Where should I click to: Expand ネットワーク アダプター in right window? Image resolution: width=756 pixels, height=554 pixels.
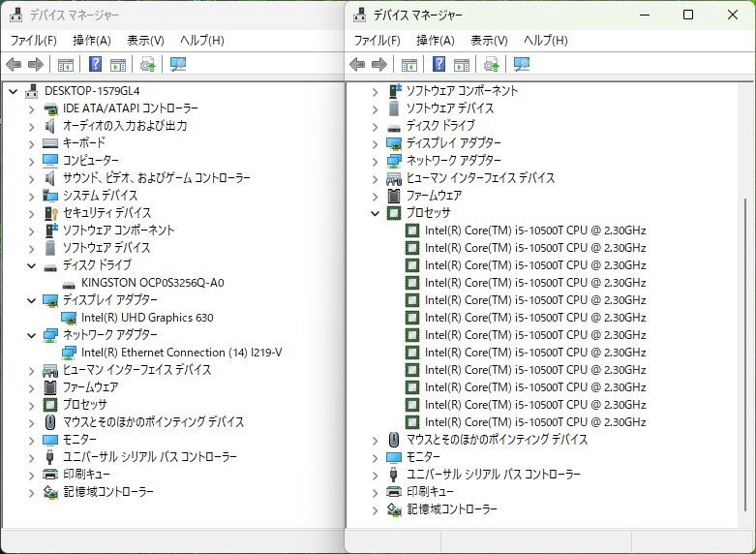click(376, 162)
